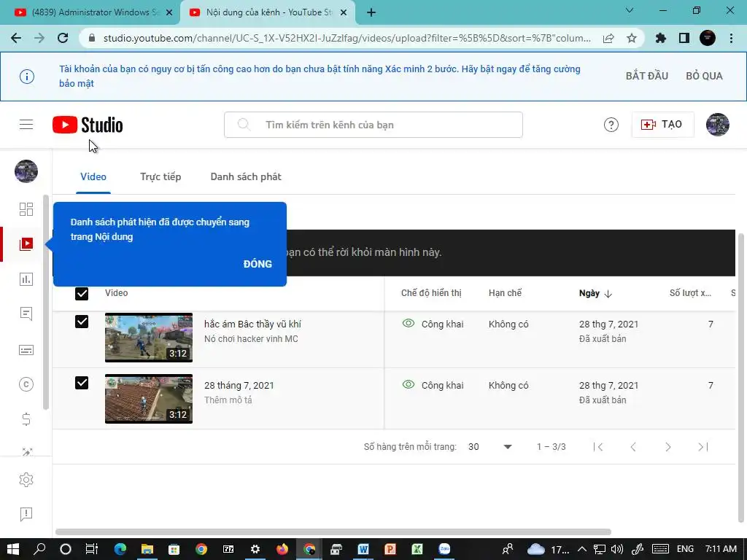Open video title 'hắc ám Bậc thầy vũ khí'

[x=252, y=324]
